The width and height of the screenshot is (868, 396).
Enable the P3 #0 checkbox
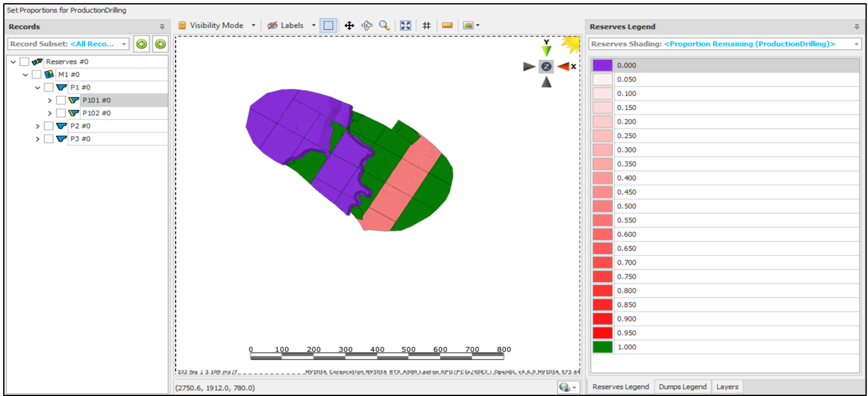tap(49, 139)
